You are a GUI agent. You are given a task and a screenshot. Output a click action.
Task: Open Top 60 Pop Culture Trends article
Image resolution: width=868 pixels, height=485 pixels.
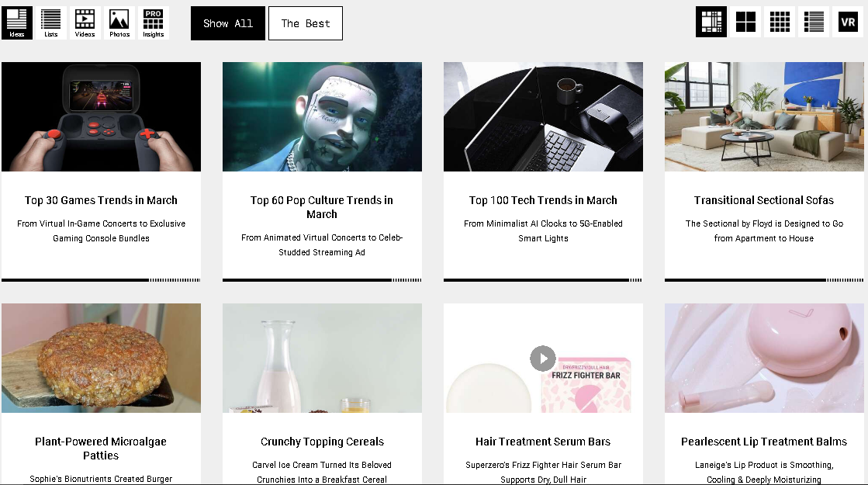click(x=322, y=207)
